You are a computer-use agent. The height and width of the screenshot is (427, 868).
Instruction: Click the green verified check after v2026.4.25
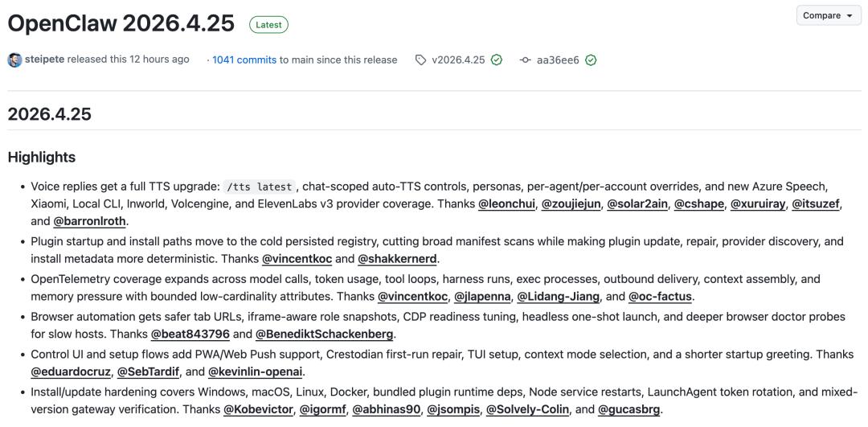pos(497,60)
